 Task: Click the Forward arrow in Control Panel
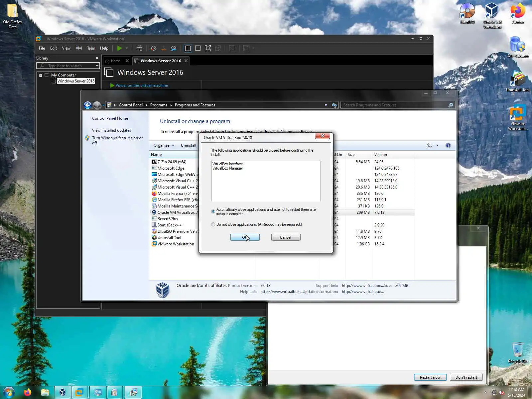point(97,105)
